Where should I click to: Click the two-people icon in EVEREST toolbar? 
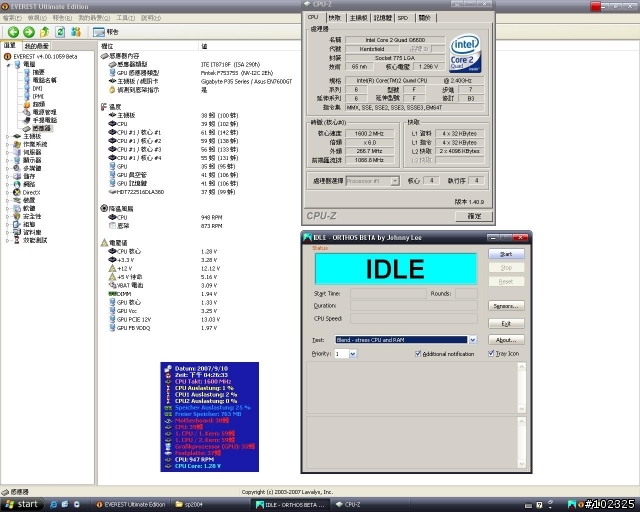click(76, 32)
